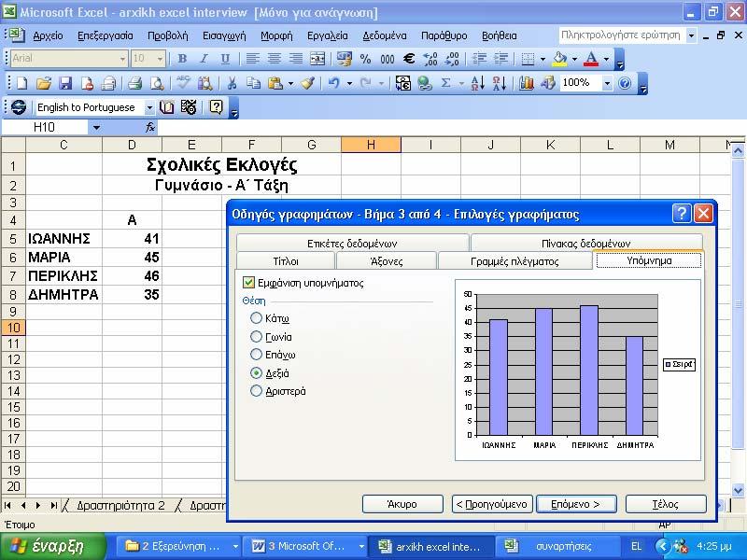Click insert function fx button

tap(150, 127)
